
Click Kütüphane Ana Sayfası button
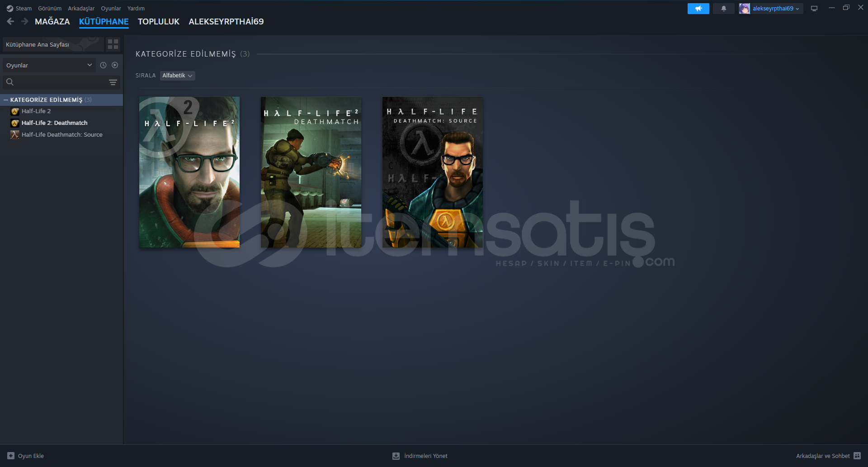click(53, 44)
